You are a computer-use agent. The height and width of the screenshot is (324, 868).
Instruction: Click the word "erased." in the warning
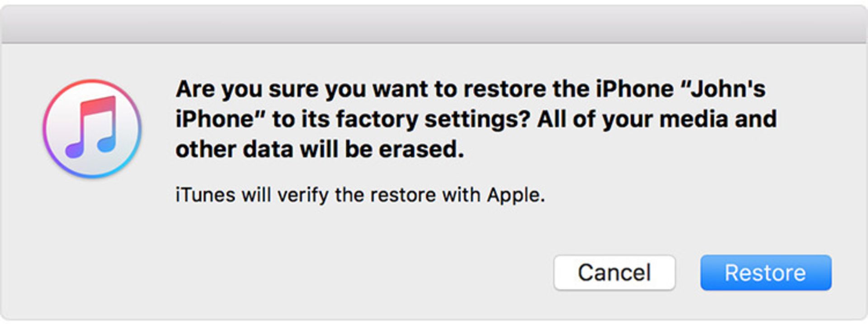point(421,150)
